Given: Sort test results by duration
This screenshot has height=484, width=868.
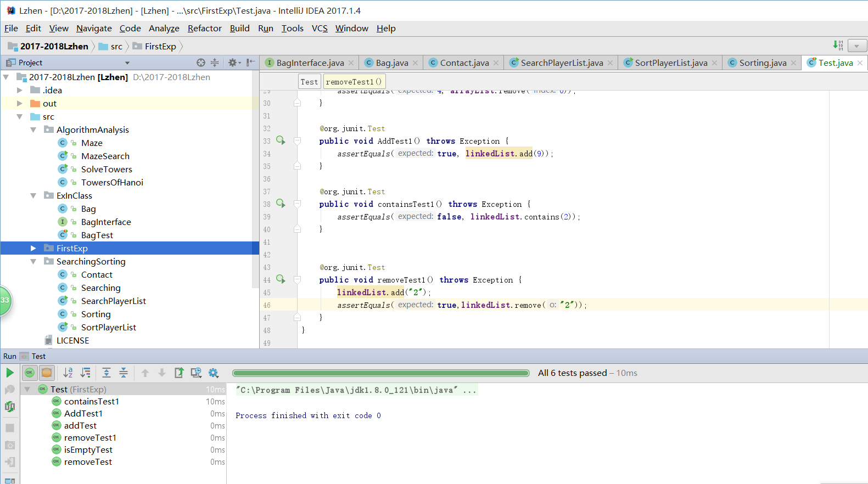Looking at the screenshot, I should (x=86, y=373).
